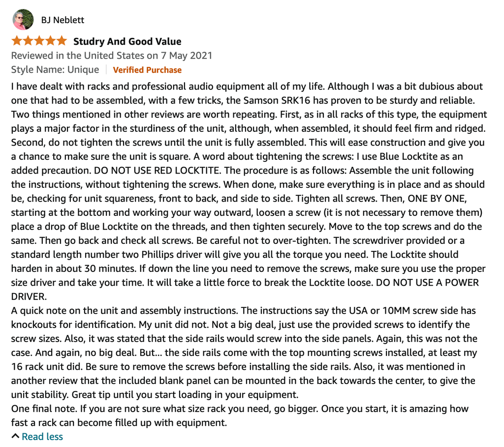
Task: Click the Verified Purchase label
Action: [x=147, y=70]
